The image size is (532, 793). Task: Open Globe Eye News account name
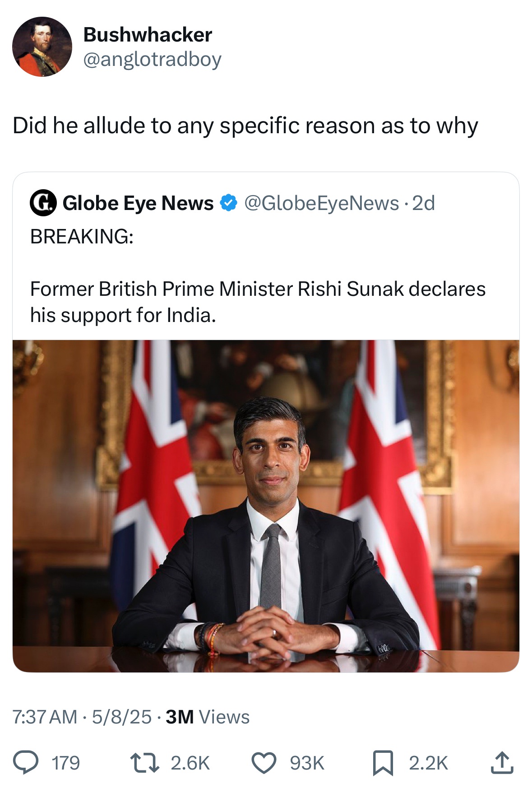(x=138, y=203)
